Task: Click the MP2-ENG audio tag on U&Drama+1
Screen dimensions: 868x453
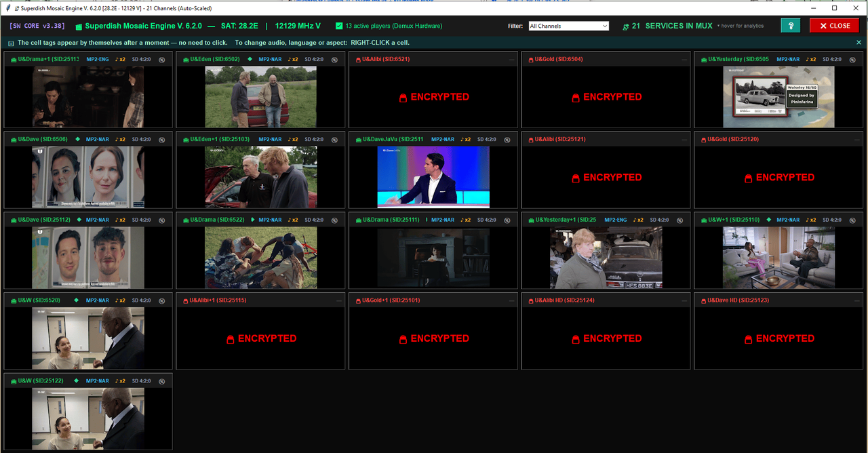Action: 96,60
